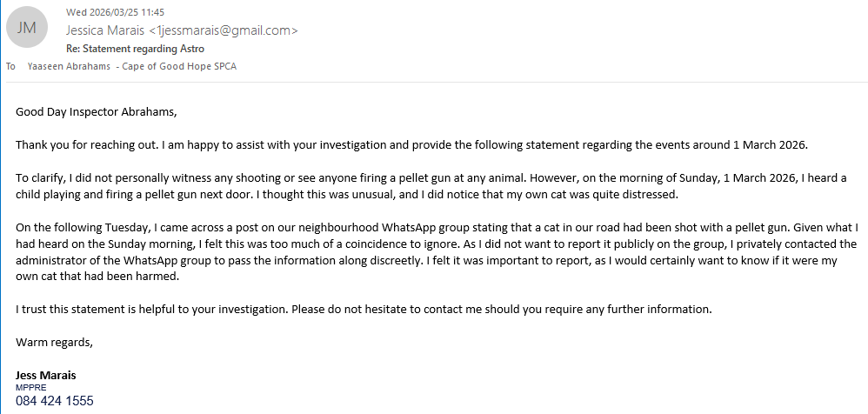Viewport: 868px width, 414px height.
Task: Click the Warm regards closing line
Action: pos(54,342)
